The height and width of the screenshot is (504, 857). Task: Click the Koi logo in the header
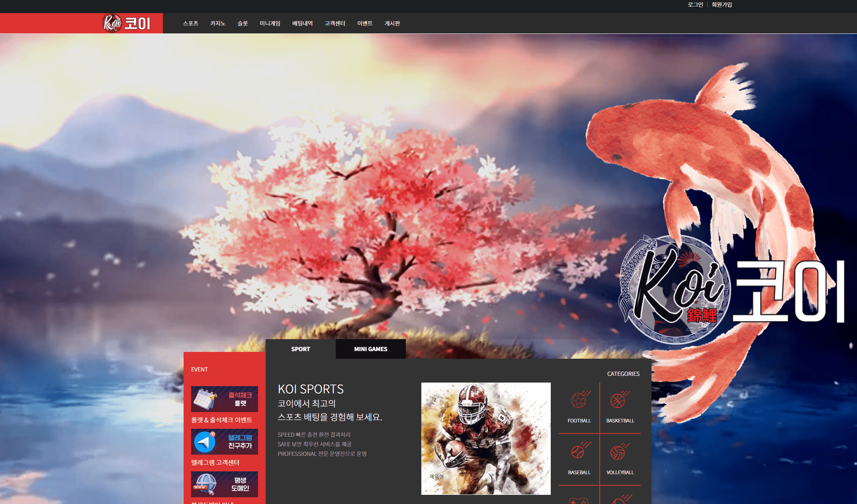(127, 23)
